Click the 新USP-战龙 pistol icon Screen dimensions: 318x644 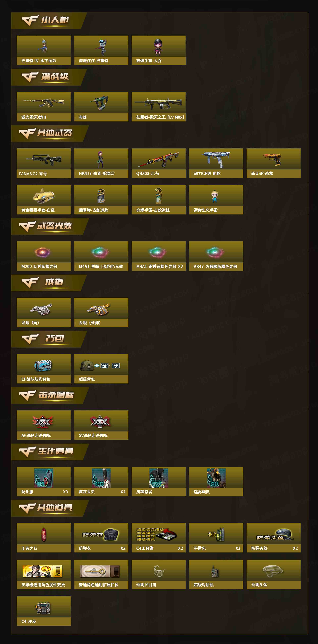(x=273, y=159)
